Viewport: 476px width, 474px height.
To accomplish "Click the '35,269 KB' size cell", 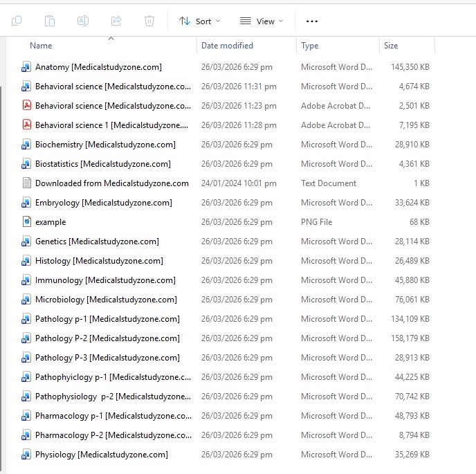I will 412,455.
